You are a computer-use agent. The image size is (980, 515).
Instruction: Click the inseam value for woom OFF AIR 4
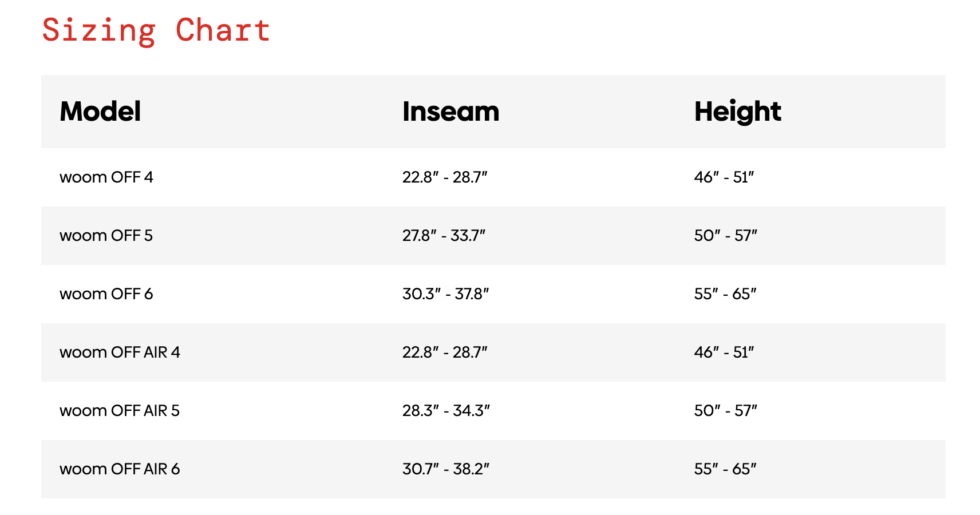click(x=445, y=352)
